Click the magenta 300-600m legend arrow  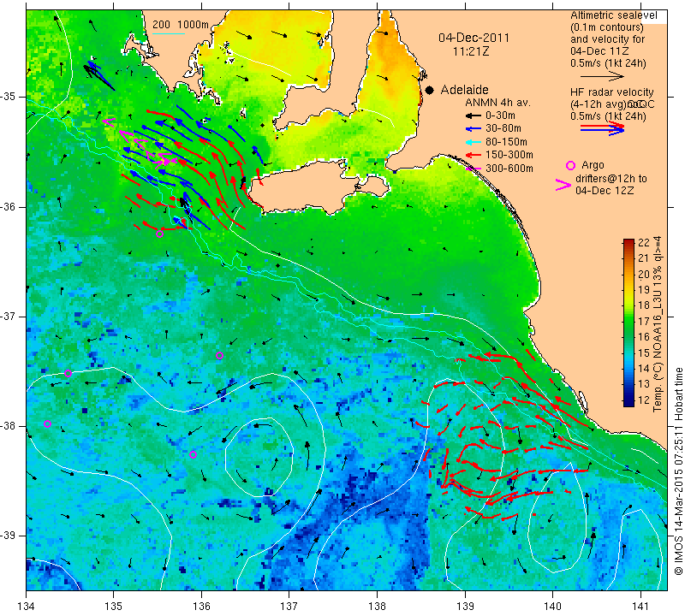(x=473, y=169)
